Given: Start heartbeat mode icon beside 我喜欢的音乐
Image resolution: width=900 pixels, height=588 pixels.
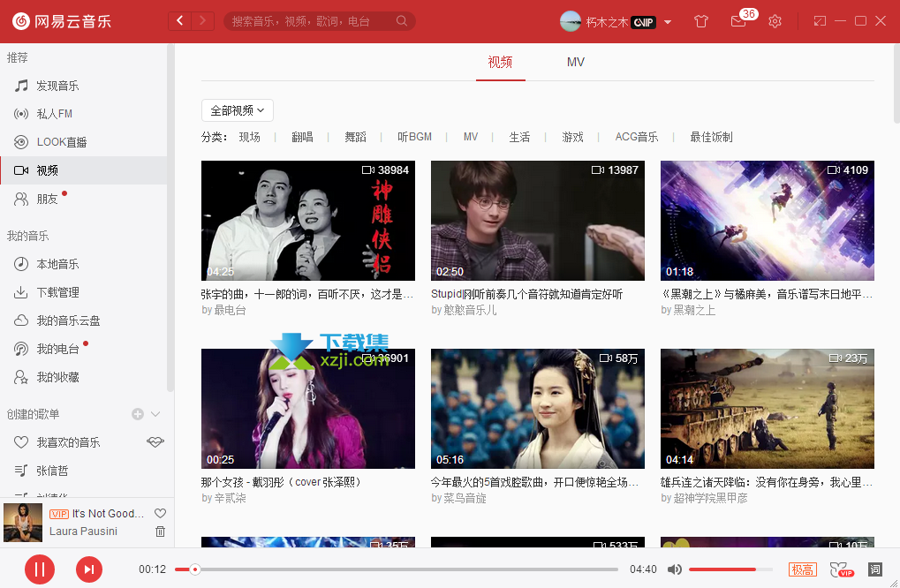Looking at the screenshot, I should pos(155,441).
